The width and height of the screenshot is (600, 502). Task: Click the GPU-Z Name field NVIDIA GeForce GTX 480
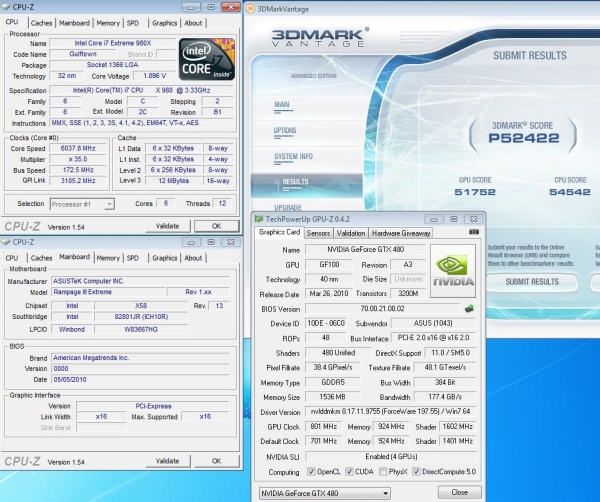coord(365,249)
